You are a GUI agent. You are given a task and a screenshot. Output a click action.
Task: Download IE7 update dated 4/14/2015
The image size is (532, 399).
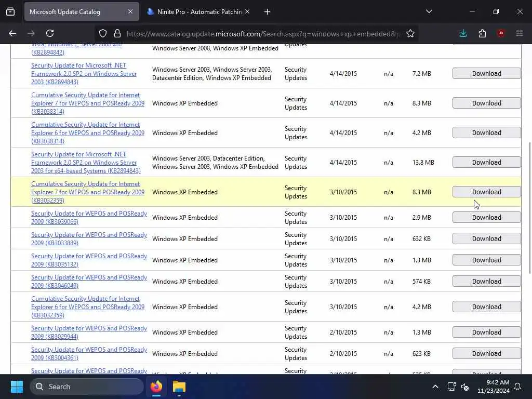[x=486, y=103]
